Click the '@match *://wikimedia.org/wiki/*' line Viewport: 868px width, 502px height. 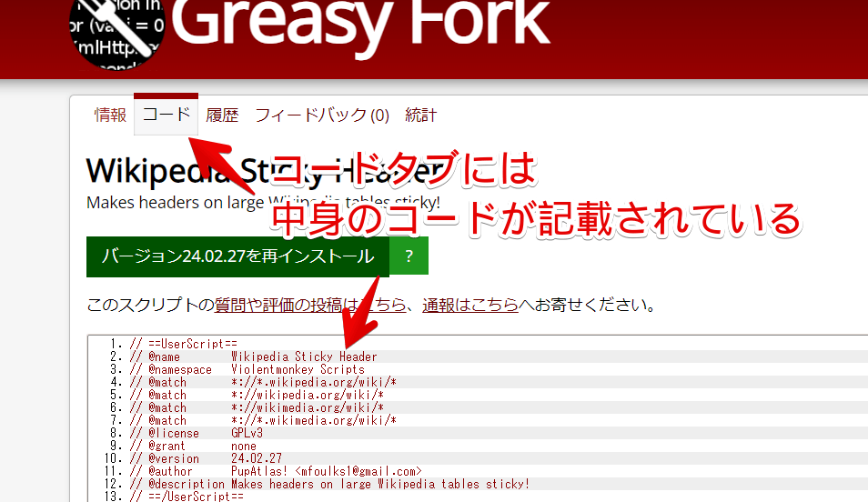tap(257, 407)
